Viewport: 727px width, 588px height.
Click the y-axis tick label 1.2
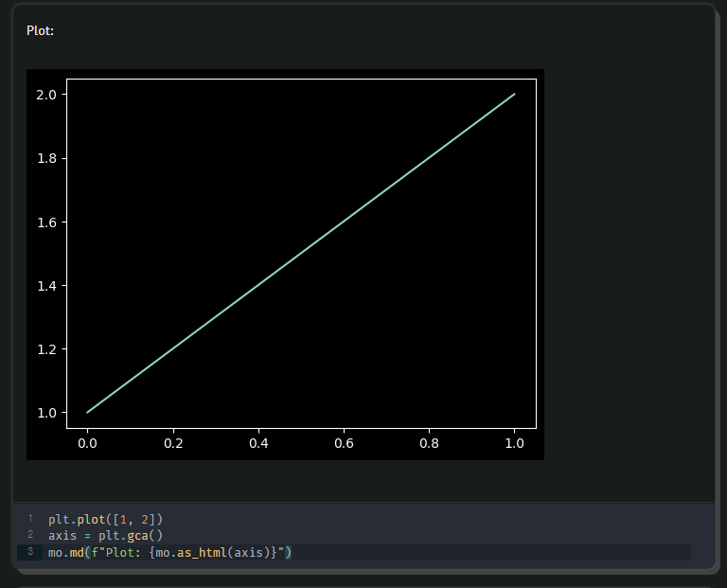pyautogui.click(x=46, y=349)
